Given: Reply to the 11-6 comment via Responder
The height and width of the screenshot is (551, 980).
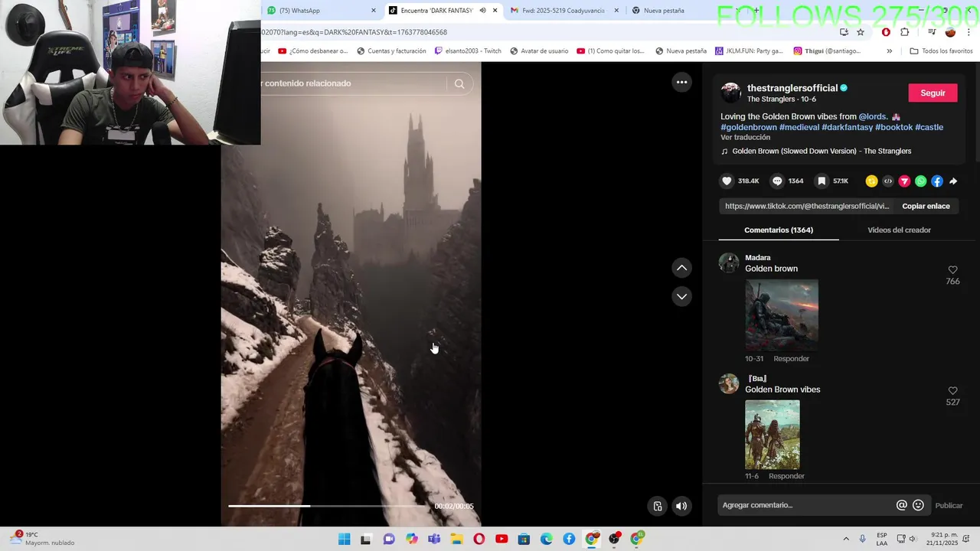Looking at the screenshot, I should pos(786,476).
